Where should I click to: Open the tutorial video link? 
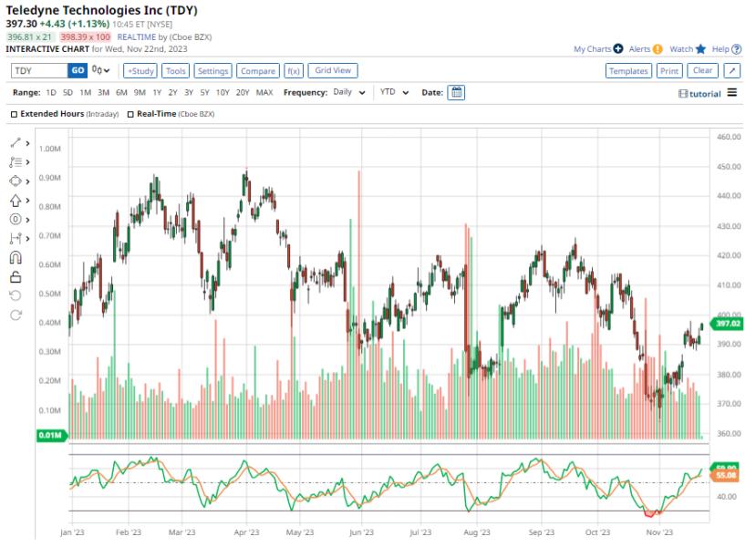coord(699,94)
